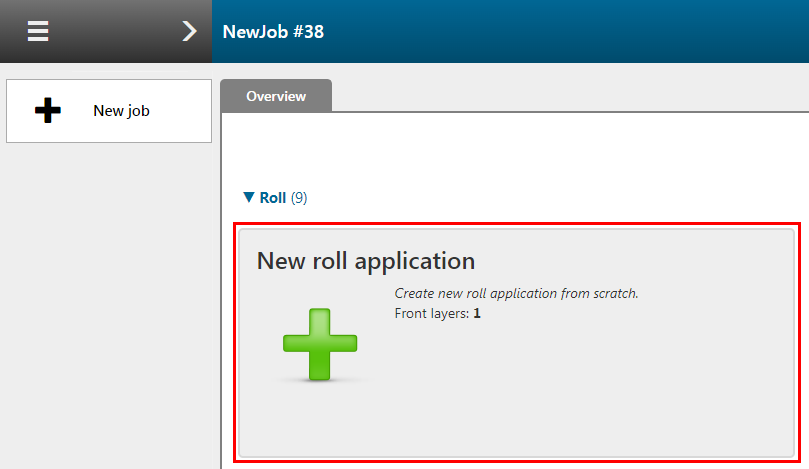Click the blue header bar right of NewJob #38
This screenshot has height=469, width=809.
568,31
